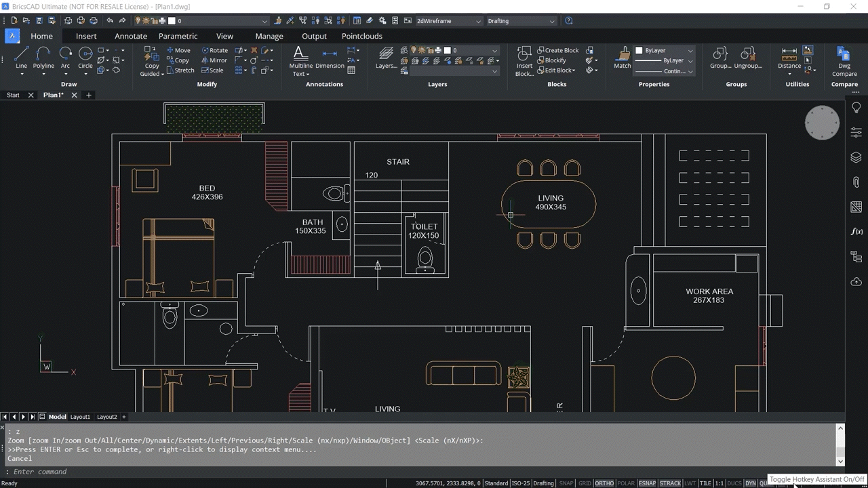Toggle ESNAP on the status bar
The image size is (868, 488).
click(647, 483)
